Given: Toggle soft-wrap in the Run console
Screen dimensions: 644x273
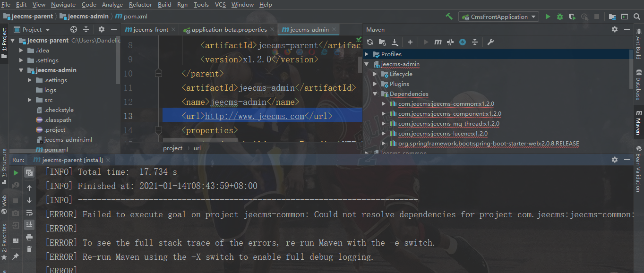Looking at the screenshot, I should pos(29,213).
